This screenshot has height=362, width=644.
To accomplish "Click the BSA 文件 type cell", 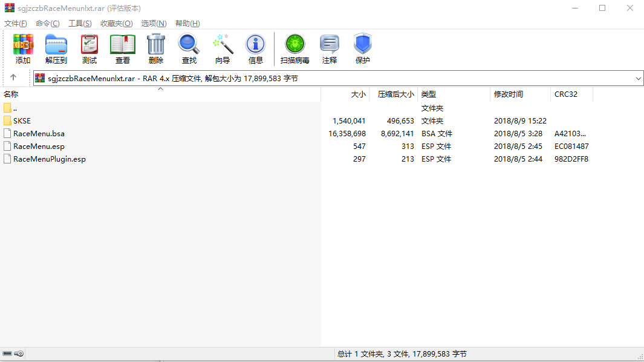I will [x=437, y=134].
